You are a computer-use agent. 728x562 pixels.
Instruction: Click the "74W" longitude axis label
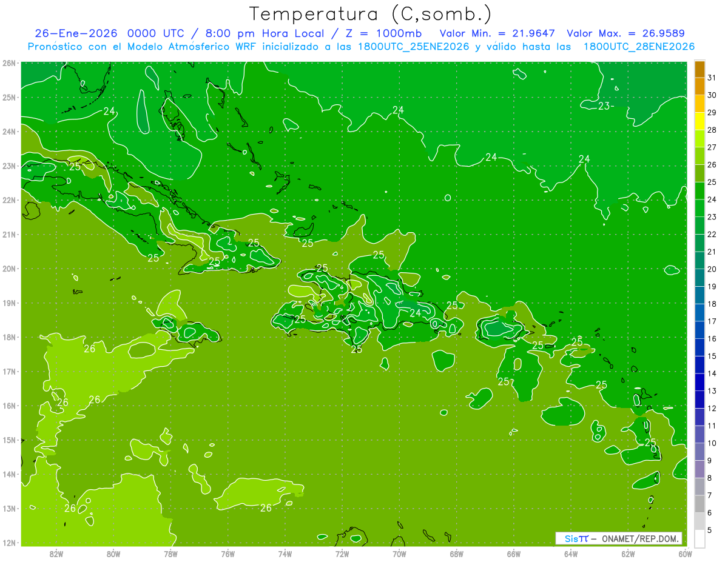pyautogui.click(x=285, y=554)
